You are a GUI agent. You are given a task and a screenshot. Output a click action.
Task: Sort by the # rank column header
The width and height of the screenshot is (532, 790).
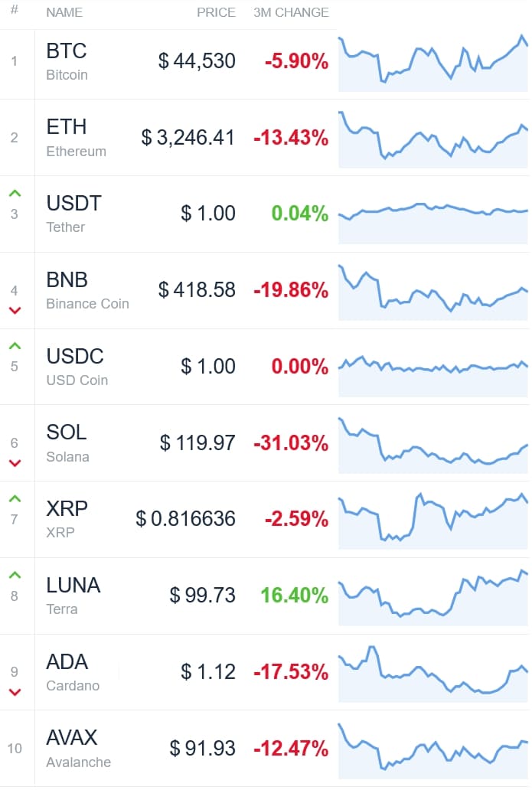[x=15, y=10]
